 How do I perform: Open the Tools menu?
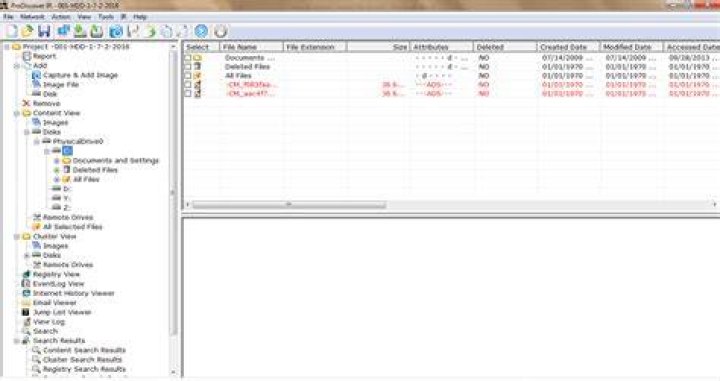point(106,17)
